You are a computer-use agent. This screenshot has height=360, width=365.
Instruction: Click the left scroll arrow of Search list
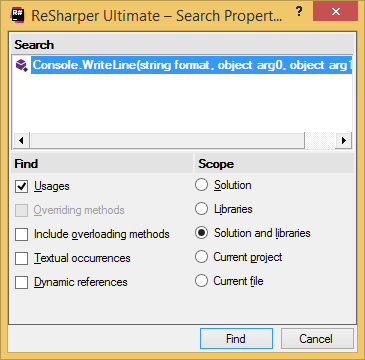[21, 141]
